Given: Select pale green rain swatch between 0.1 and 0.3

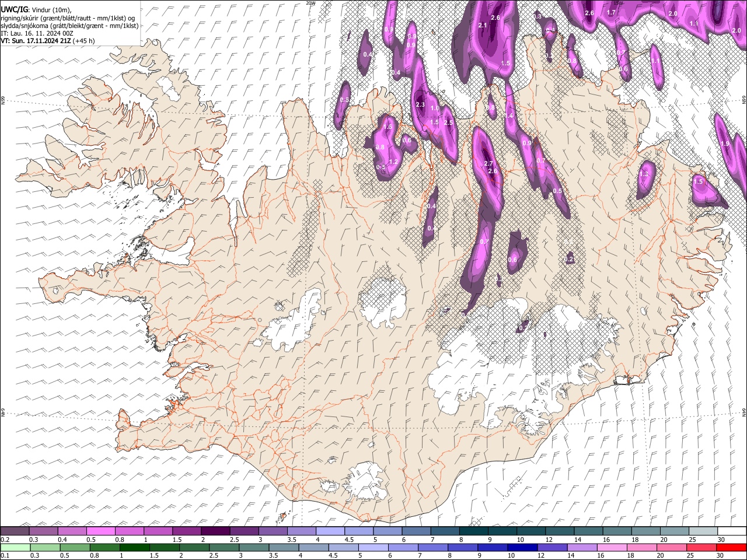Looking at the screenshot, I should point(15,547).
